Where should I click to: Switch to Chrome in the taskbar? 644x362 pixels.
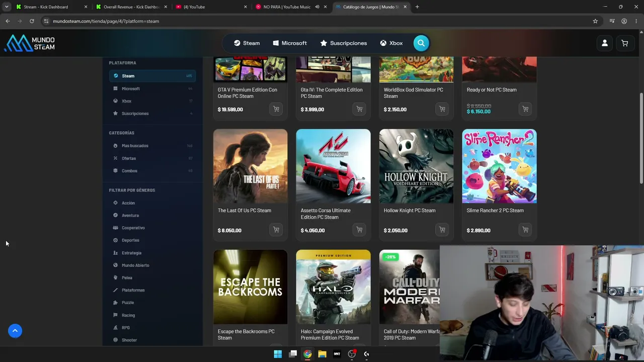coord(307,354)
